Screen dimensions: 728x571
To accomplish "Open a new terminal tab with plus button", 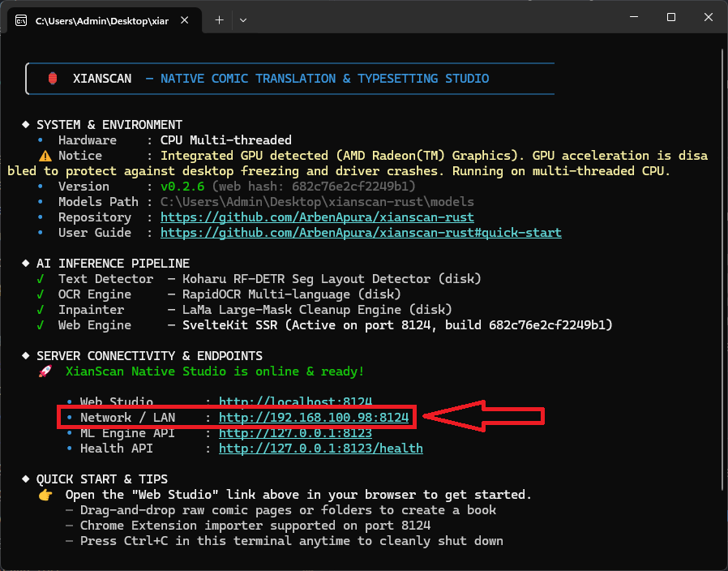I will pyautogui.click(x=219, y=20).
